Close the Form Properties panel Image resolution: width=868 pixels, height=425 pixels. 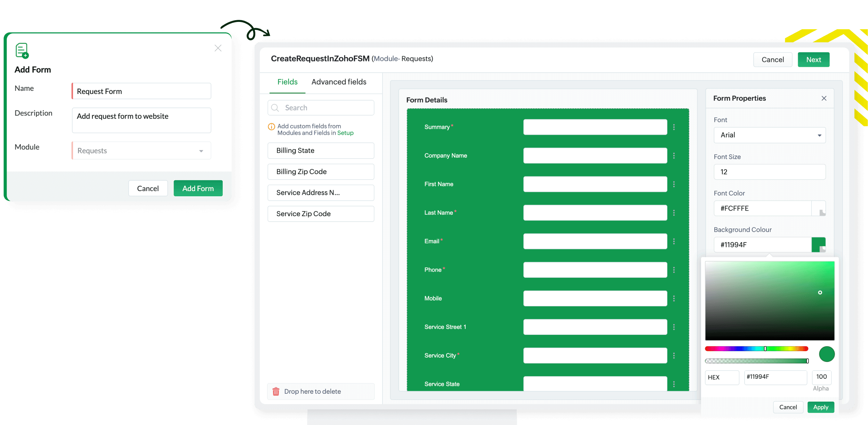[824, 99]
